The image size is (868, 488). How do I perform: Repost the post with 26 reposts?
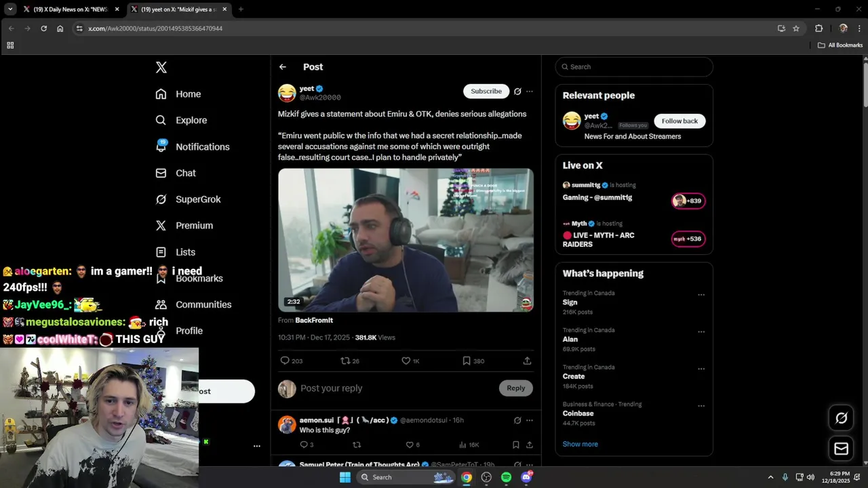pos(350,361)
